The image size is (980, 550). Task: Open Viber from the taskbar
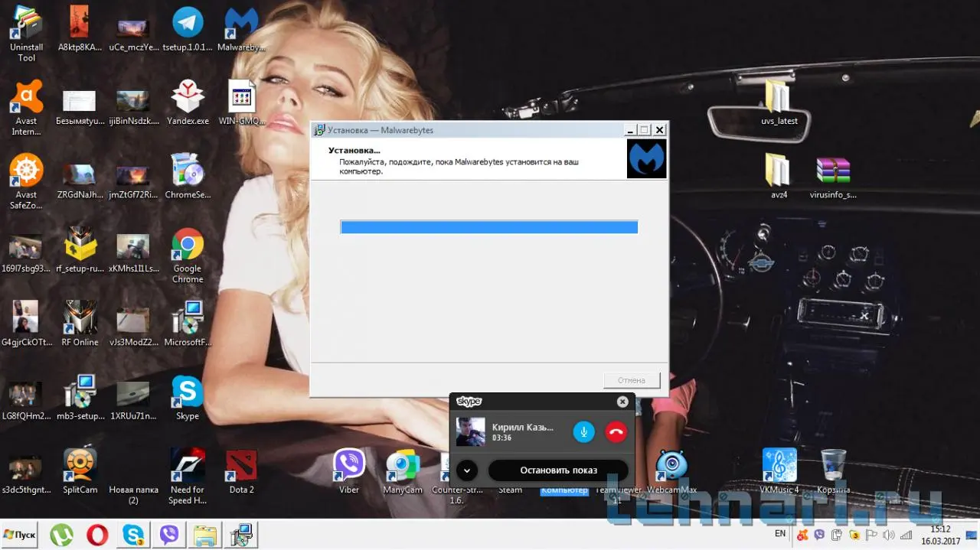[169, 535]
